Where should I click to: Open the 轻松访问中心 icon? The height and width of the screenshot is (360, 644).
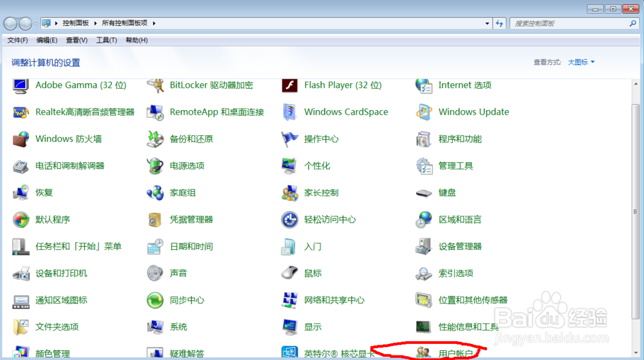coord(290,220)
